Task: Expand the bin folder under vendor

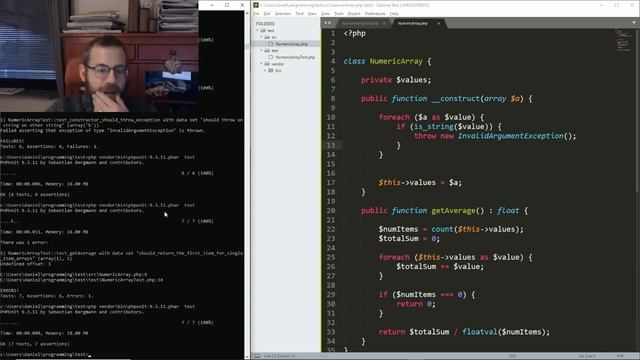Action: [265, 71]
